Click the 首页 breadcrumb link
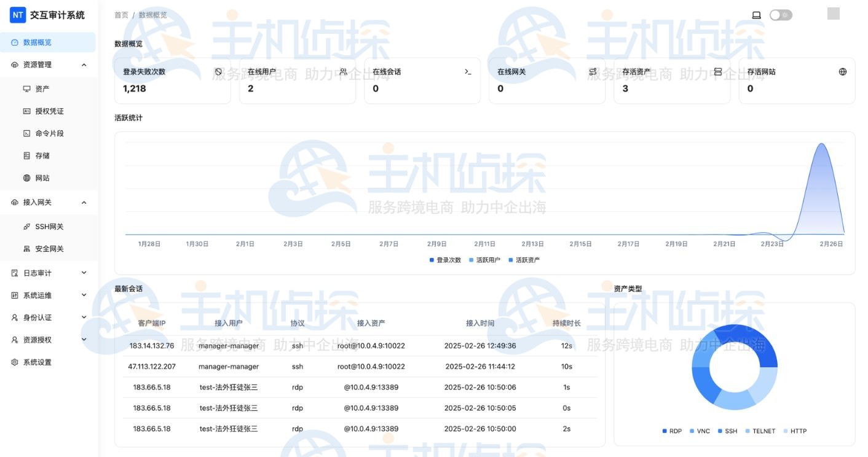 [x=121, y=15]
